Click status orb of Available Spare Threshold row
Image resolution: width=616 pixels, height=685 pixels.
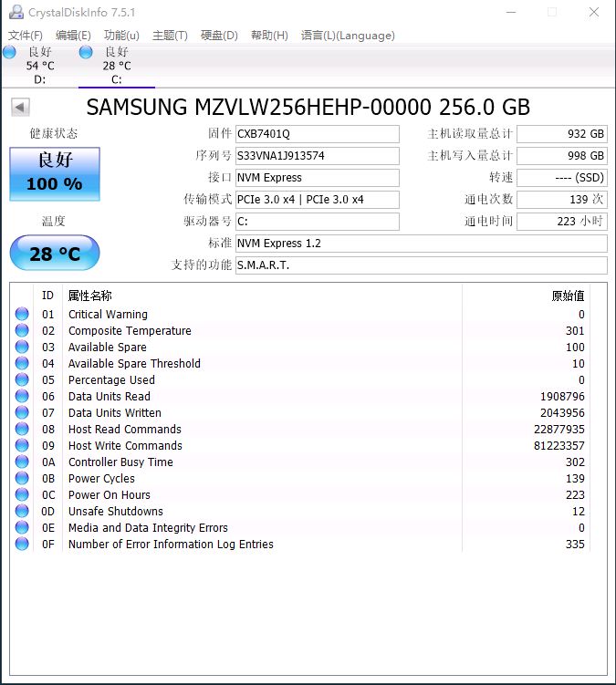(x=22, y=363)
